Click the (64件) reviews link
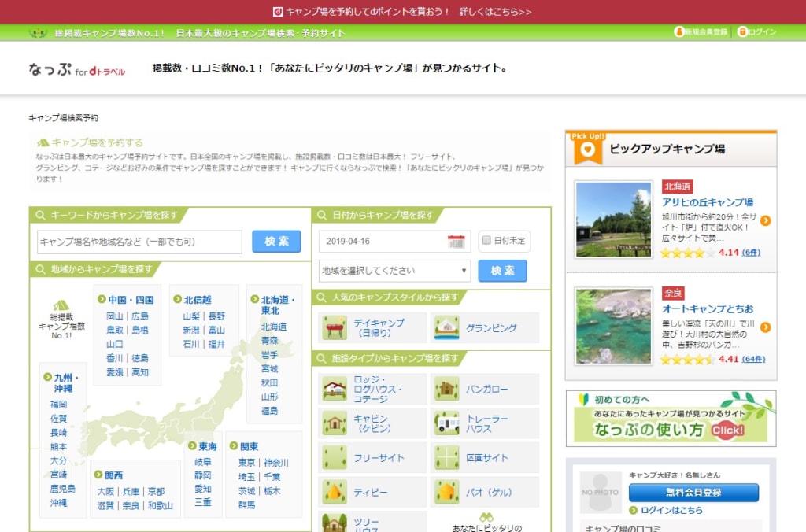The height and width of the screenshot is (532, 806). (x=753, y=360)
